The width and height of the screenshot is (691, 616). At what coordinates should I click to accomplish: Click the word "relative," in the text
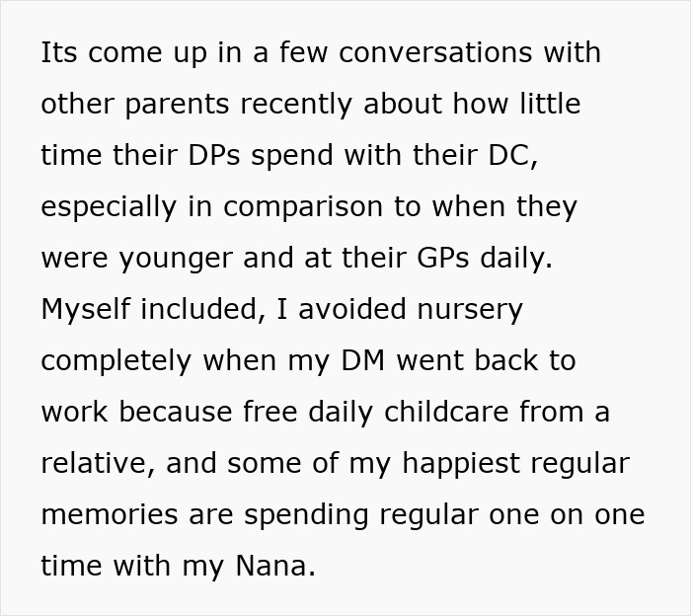[98, 464]
